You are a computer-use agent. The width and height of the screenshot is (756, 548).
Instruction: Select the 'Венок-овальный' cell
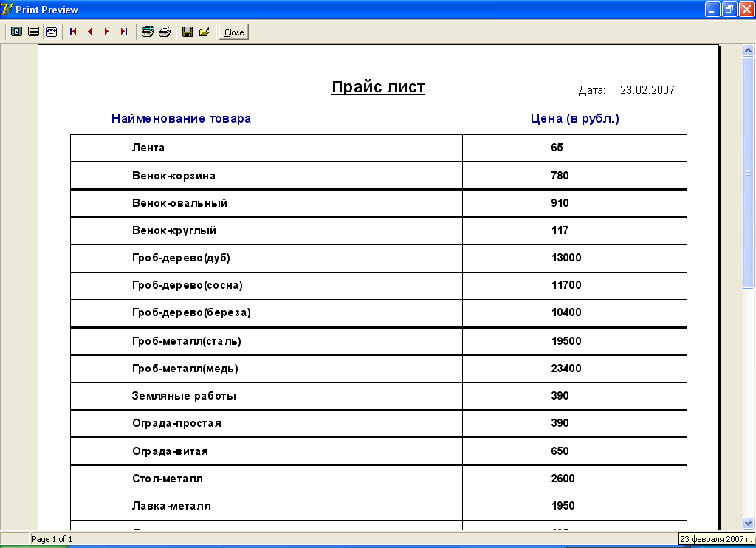coord(179,203)
